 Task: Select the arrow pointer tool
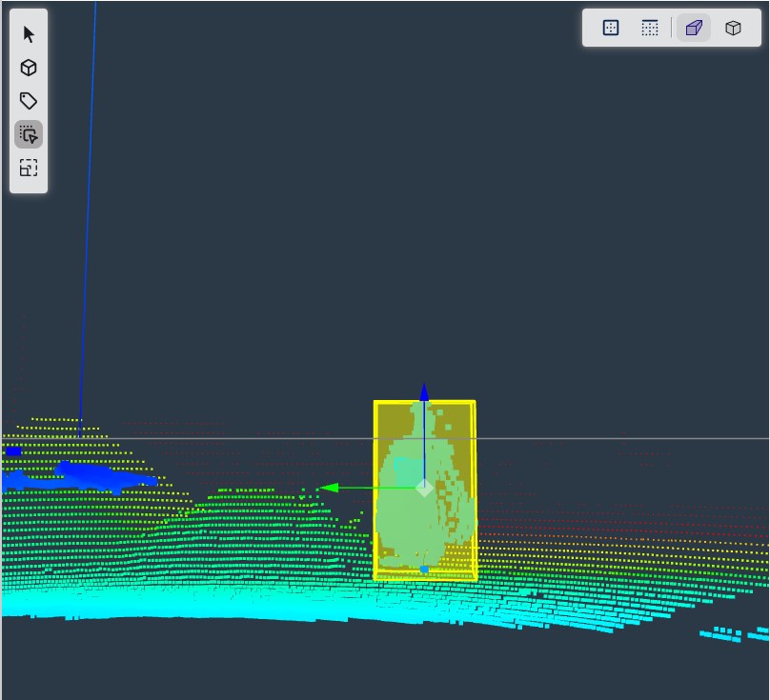pyautogui.click(x=29, y=35)
